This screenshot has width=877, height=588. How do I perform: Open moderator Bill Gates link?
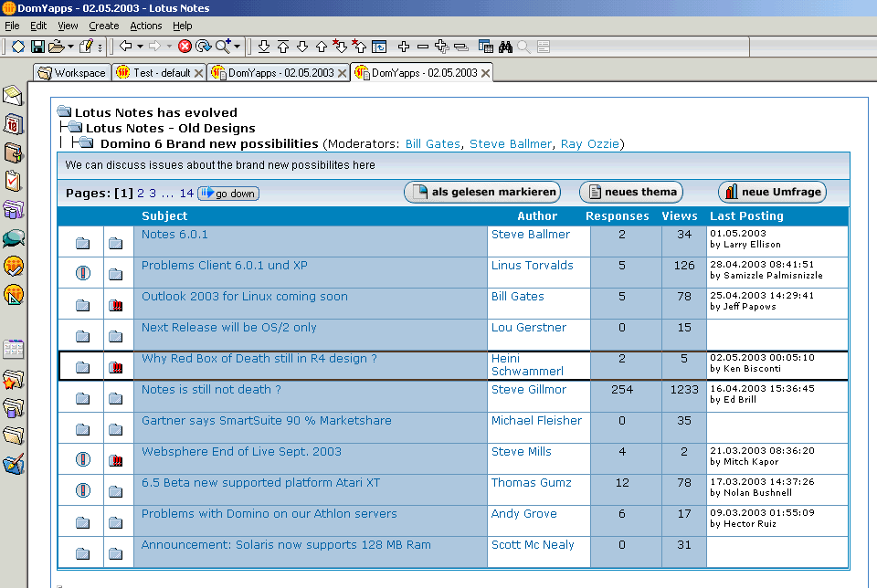click(432, 143)
